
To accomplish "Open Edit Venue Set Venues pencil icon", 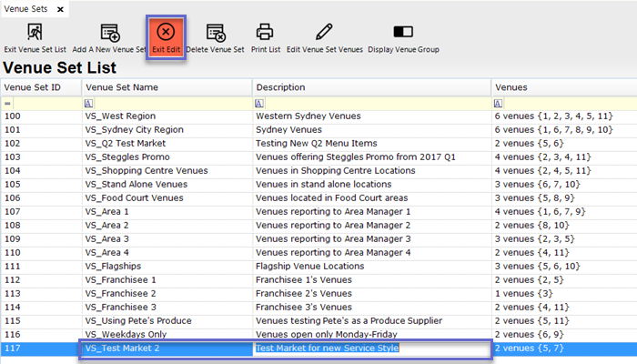I will [324, 34].
